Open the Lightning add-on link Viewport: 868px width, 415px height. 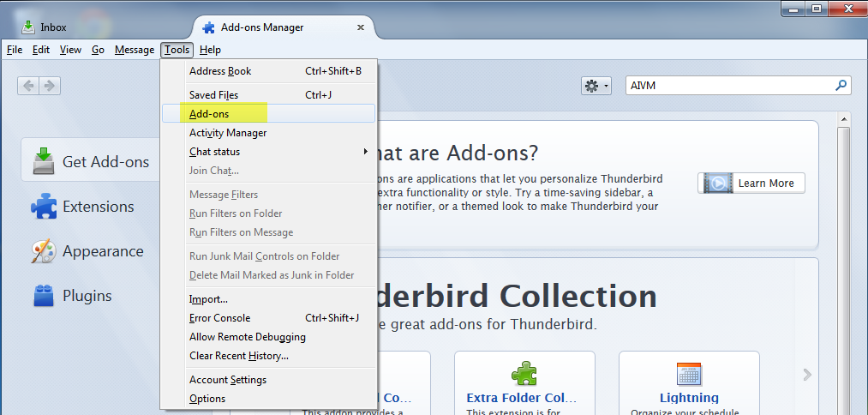[689, 398]
